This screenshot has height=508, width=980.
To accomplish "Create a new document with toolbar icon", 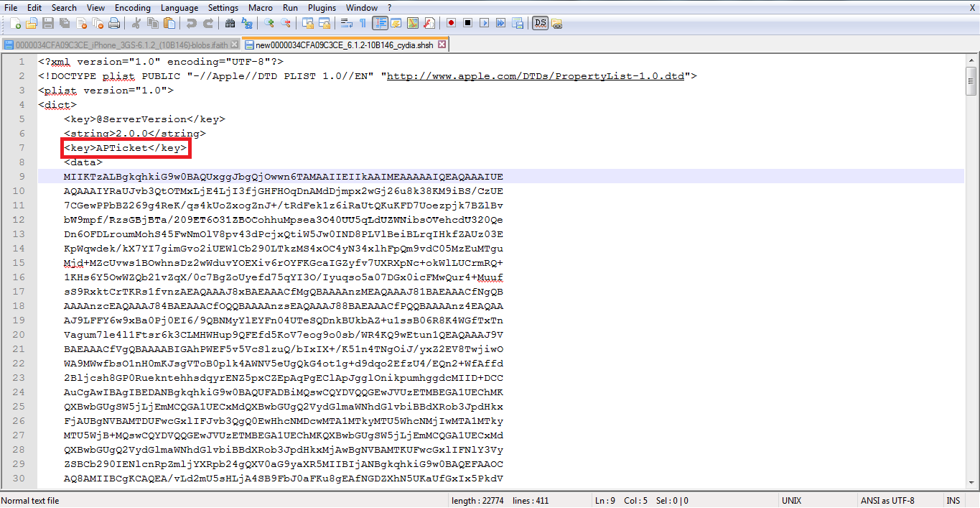I will point(16,23).
